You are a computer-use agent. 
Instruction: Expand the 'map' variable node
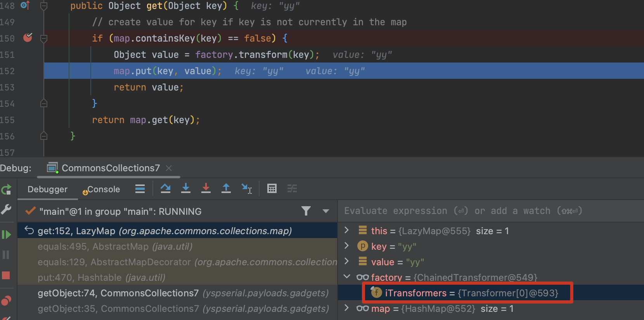(x=347, y=308)
